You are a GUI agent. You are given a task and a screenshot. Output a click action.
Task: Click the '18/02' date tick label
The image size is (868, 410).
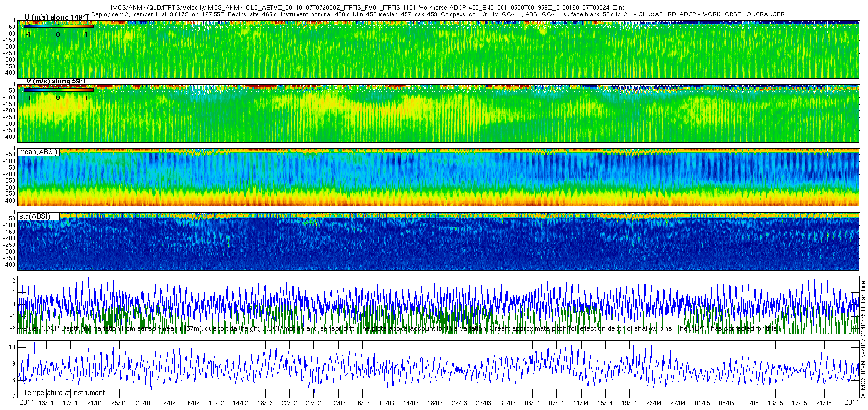click(265, 403)
